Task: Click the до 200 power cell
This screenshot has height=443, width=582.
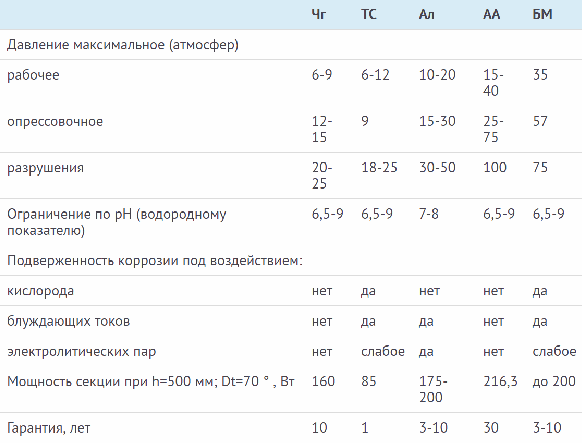Action: (554, 382)
